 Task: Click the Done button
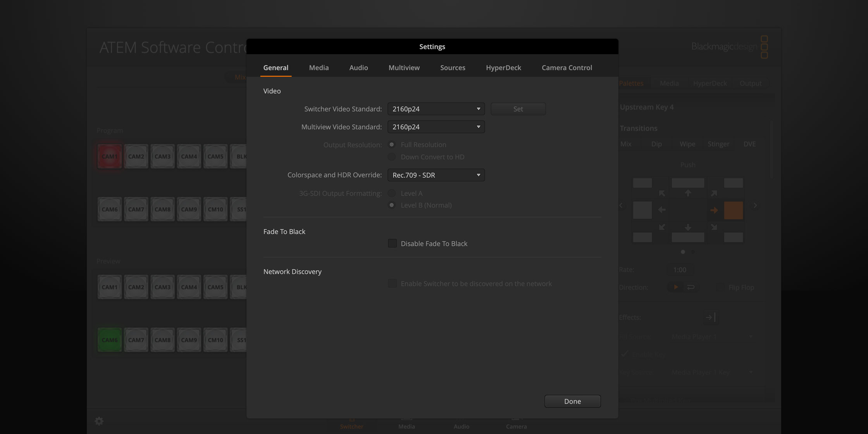coord(572,401)
